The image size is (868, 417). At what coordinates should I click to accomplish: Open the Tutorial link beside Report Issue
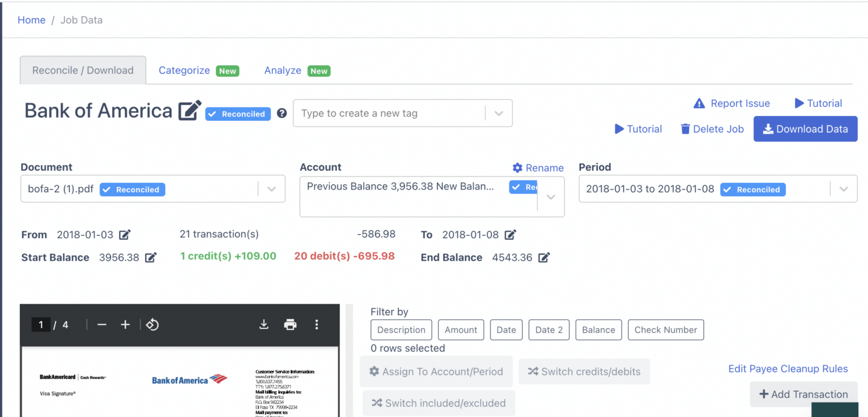(819, 103)
